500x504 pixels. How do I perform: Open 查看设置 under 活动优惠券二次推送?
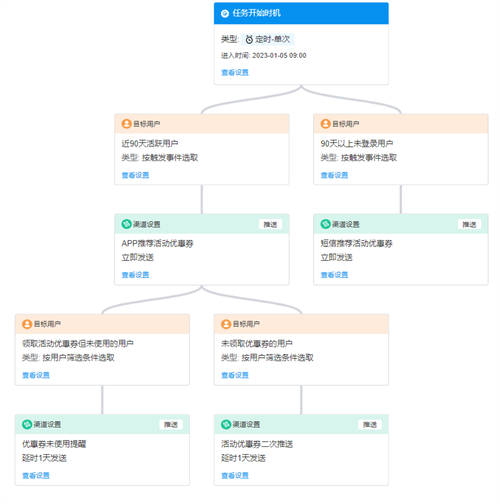tap(235, 476)
